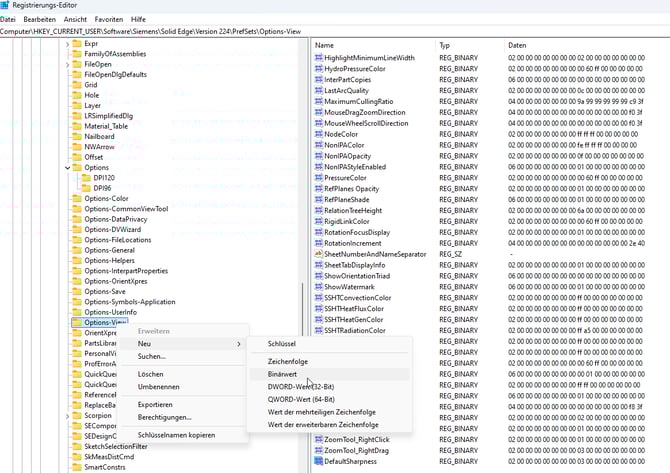Click the binary icon next to HydroPressureColor
670x473 pixels.
click(x=318, y=69)
